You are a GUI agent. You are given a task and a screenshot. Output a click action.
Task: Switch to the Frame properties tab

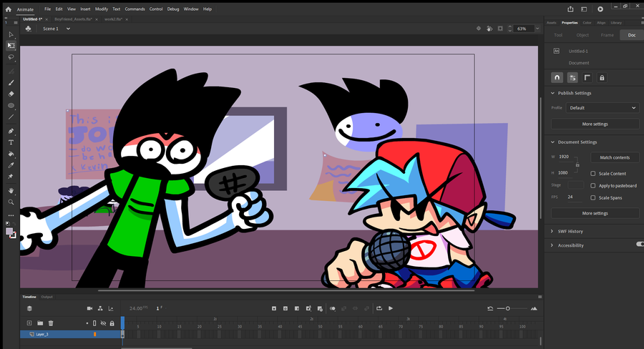pos(607,35)
